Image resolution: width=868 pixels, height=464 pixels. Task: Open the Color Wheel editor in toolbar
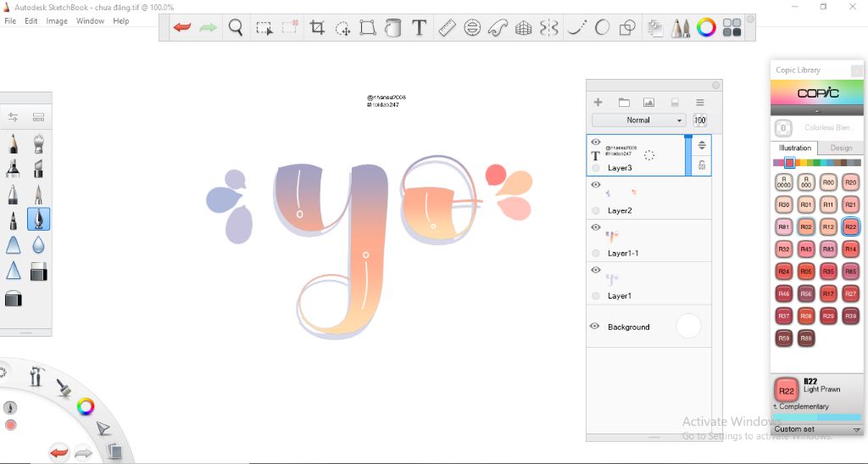point(706,28)
